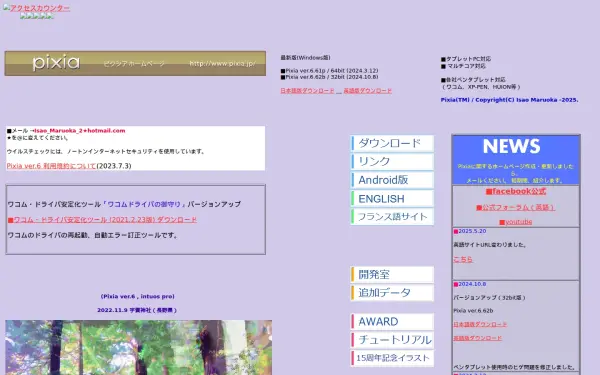Viewport: 600px width, 375px height.
Task: View the AWARD page
Action: click(392, 321)
